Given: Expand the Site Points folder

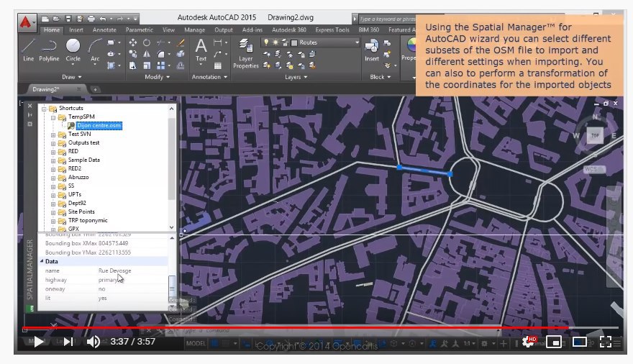Looking at the screenshot, I should (53, 212).
